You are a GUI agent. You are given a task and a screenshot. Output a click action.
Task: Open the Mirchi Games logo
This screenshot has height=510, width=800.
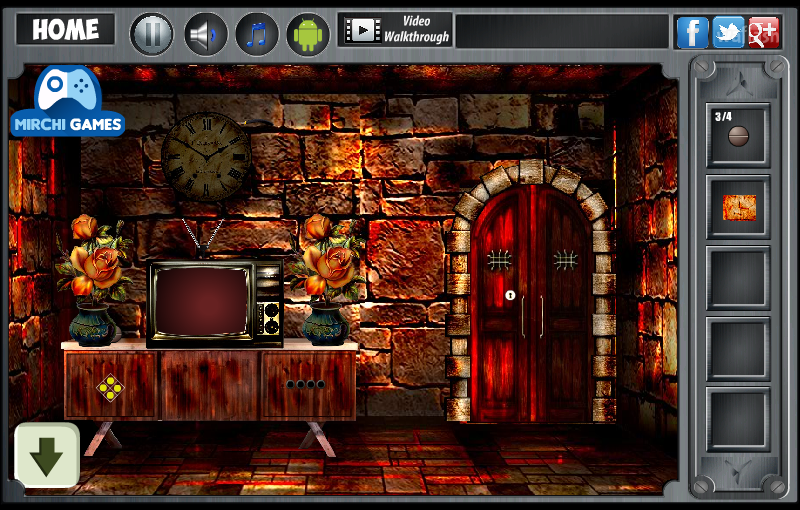tap(67, 102)
